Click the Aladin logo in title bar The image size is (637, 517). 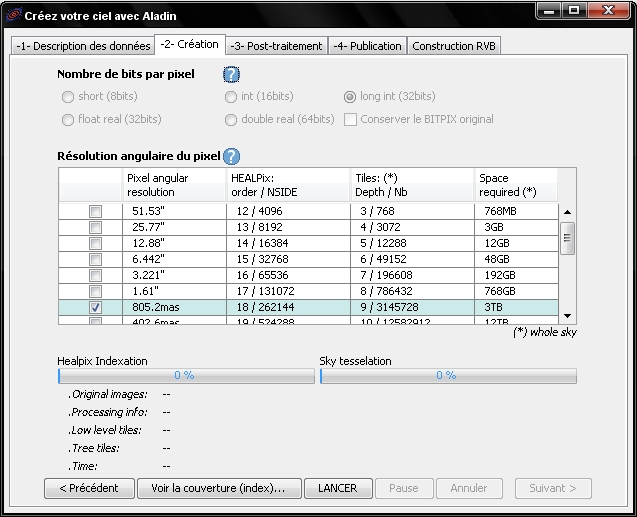pyautogui.click(x=13, y=15)
